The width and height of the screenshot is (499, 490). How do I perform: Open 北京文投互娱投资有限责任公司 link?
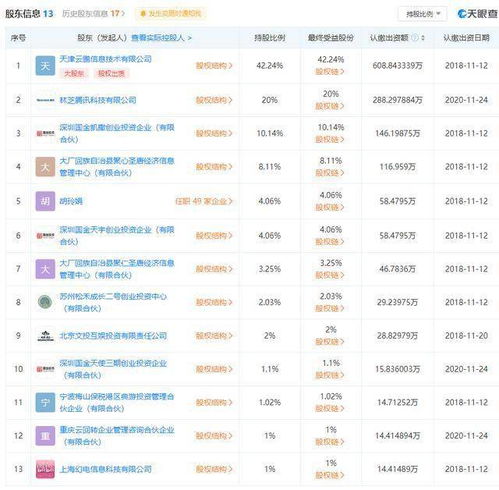coord(113,336)
